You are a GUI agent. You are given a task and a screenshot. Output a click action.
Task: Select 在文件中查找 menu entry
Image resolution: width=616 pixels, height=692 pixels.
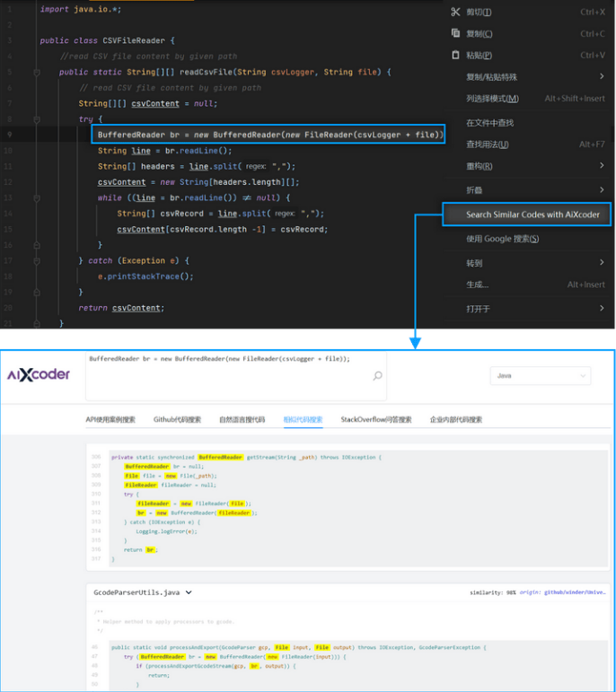[528, 123]
